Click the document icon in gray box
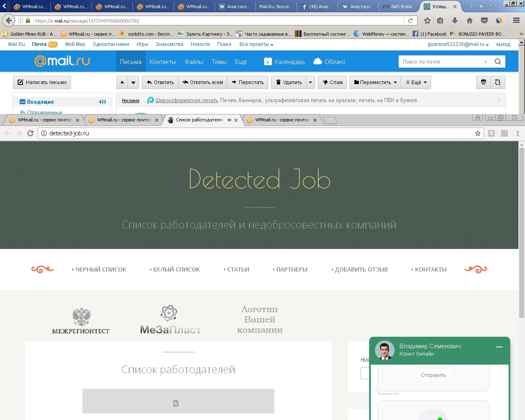This screenshot has height=420, width=525. (x=176, y=404)
